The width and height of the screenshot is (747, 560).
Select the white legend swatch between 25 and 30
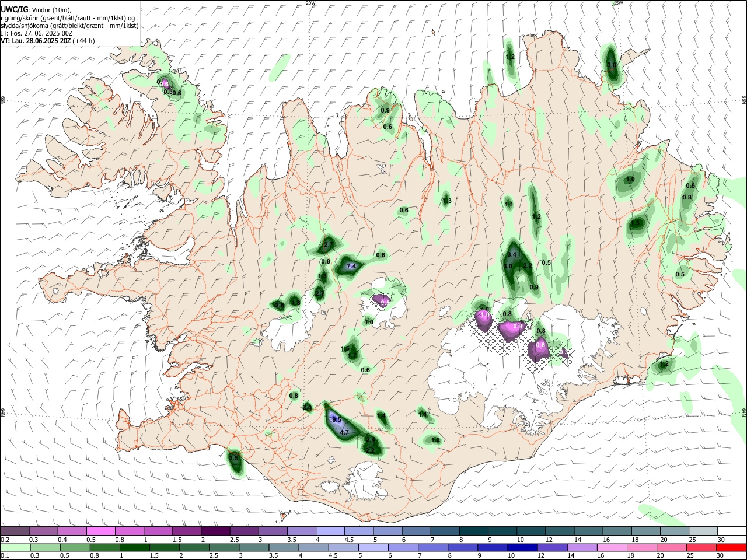coord(703,531)
